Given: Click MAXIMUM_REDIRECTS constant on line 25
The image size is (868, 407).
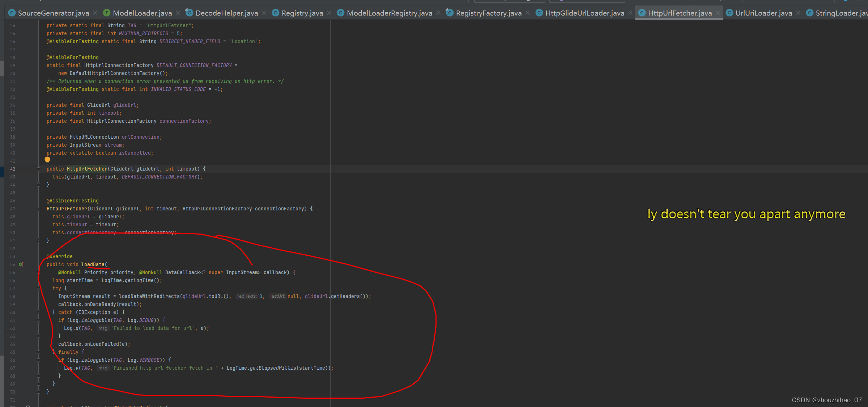Looking at the screenshot, I should click(144, 33).
